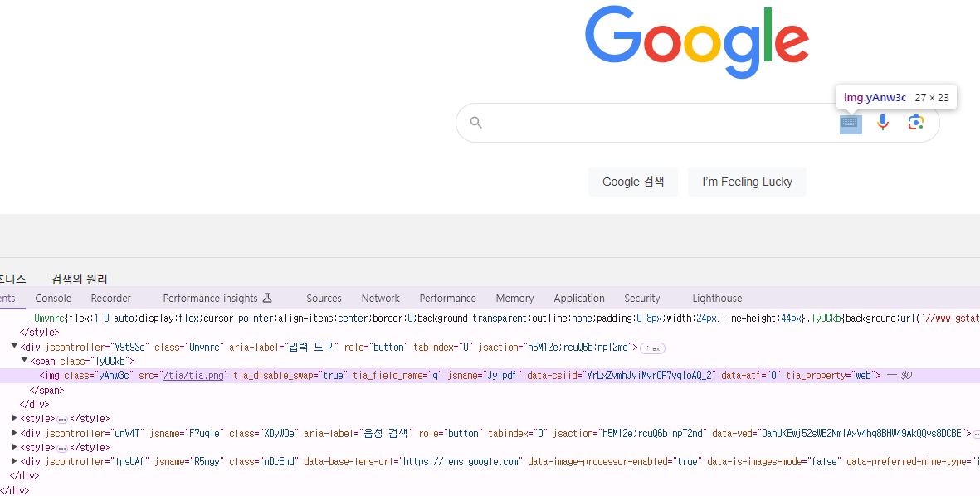Collapse the span class ly0Ckb node
Screen dimensions: 980x496
[24, 361]
